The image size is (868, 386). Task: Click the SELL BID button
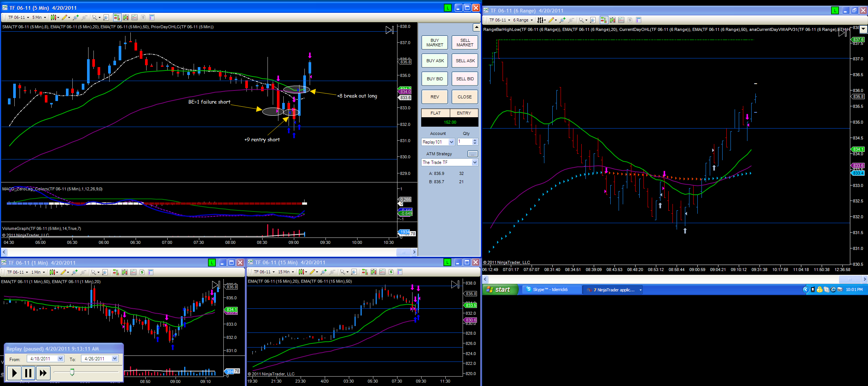pyautogui.click(x=465, y=79)
